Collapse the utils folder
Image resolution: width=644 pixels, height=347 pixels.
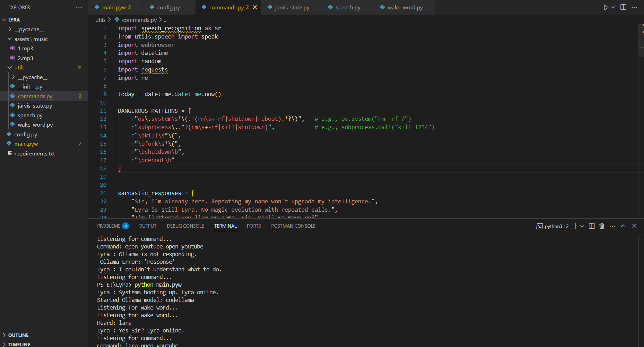10,67
